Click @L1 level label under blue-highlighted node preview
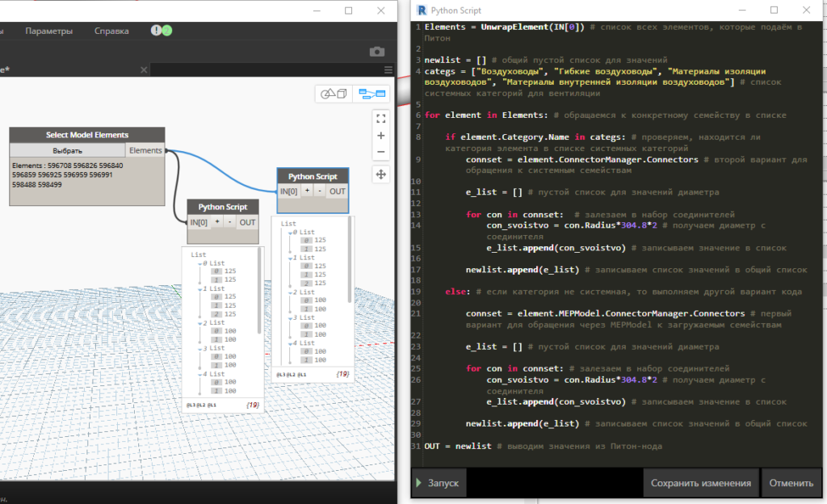Screen dimensions: 827x504 pos(302,374)
